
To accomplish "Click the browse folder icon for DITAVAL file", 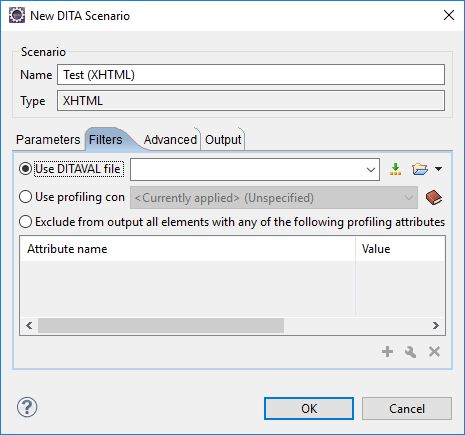I will [420, 169].
